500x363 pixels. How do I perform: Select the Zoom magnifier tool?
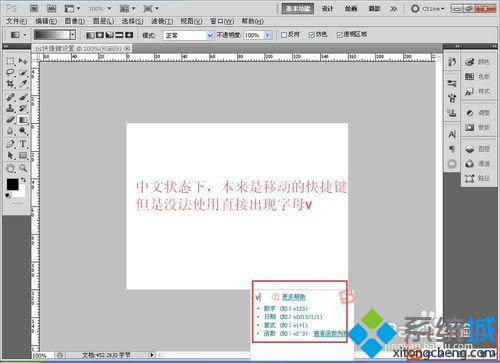pos(23,168)
